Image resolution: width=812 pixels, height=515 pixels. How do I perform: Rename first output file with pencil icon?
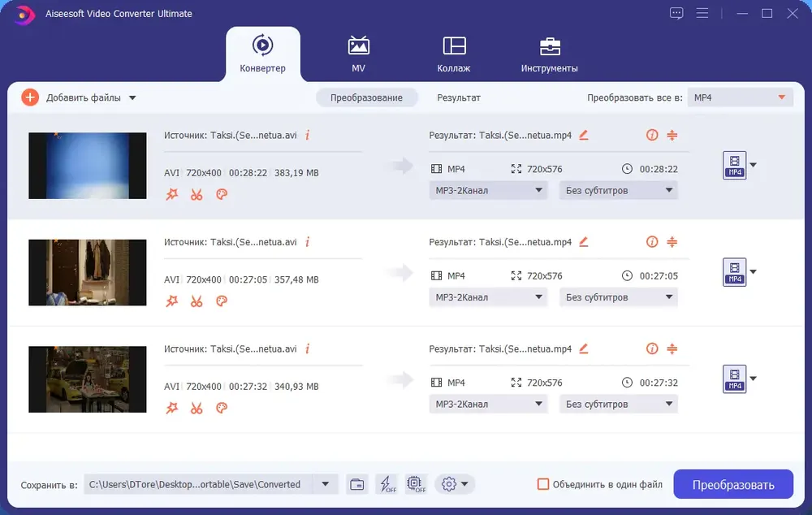(x=584, y=135)
